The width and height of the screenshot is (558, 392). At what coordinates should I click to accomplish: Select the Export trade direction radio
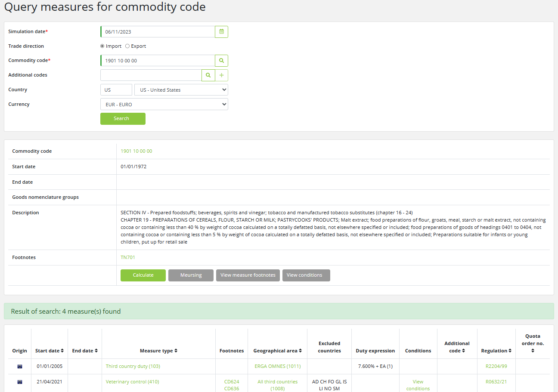127,46
